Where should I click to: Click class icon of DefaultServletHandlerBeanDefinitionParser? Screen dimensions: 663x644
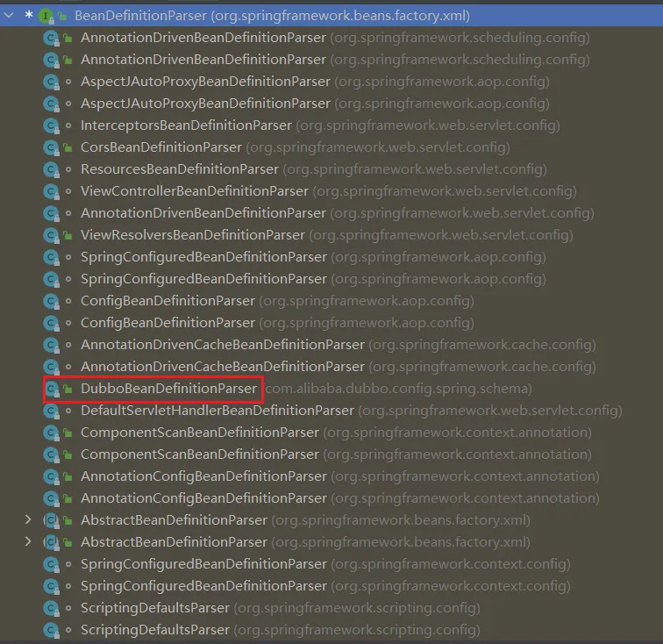[x=52, y=411]
